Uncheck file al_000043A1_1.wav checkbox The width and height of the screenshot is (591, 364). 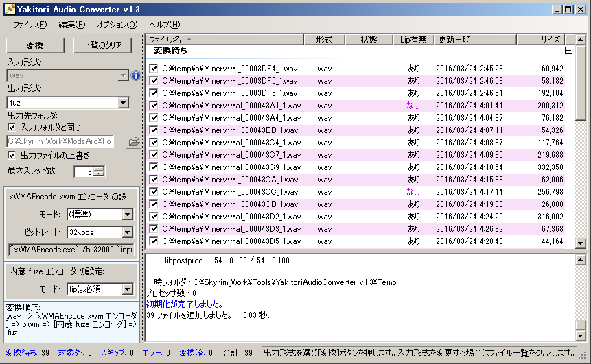point(153,106)
